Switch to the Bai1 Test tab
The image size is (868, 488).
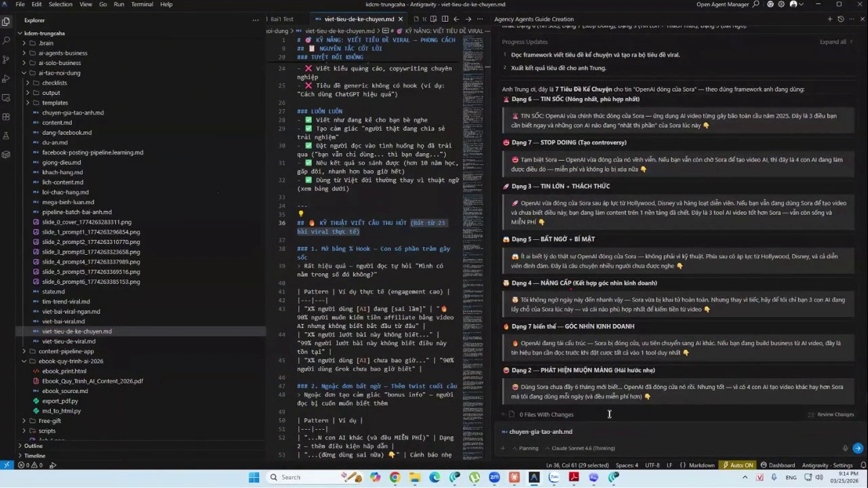click(281, 19)
